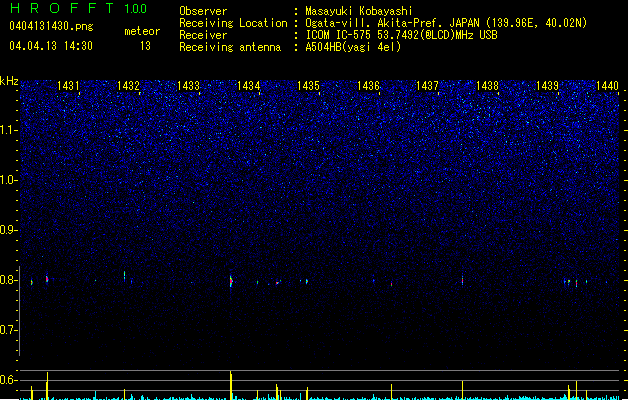Click the strong meteor echo just after 1433

[x=231, y=281]
